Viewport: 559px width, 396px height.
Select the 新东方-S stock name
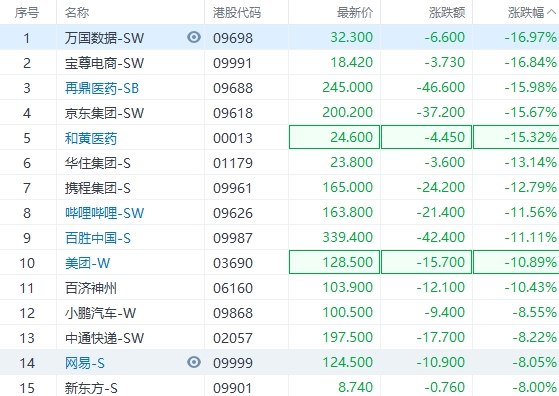[x=91, y=388]
